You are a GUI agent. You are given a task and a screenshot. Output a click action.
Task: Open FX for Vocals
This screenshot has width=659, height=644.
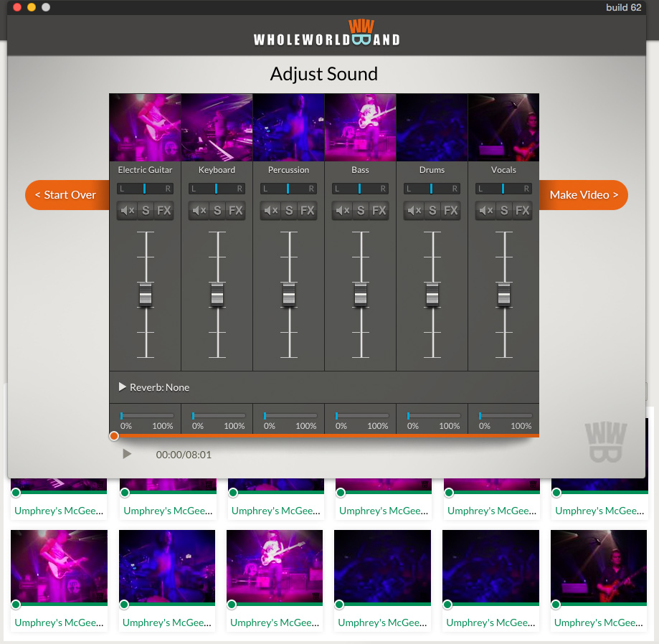coord(523,211)
